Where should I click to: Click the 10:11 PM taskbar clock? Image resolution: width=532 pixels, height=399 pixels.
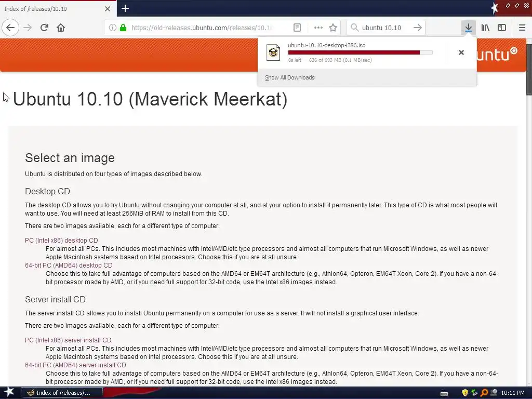click(513, 393)
